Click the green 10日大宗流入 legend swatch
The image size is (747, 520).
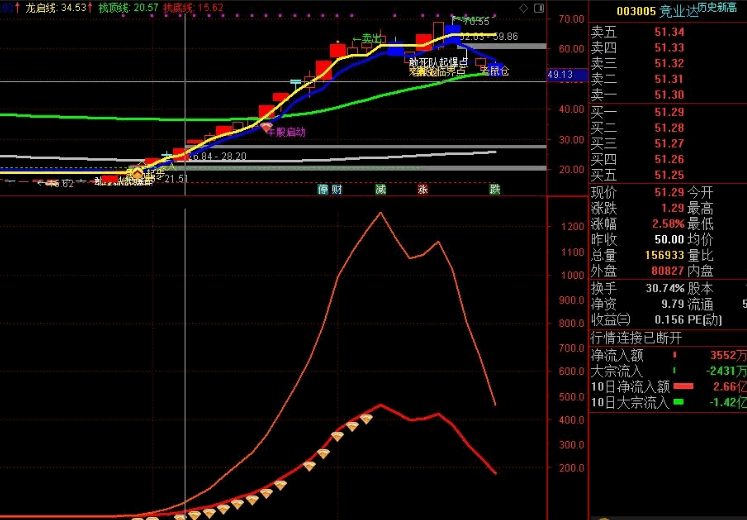point(678,402)
